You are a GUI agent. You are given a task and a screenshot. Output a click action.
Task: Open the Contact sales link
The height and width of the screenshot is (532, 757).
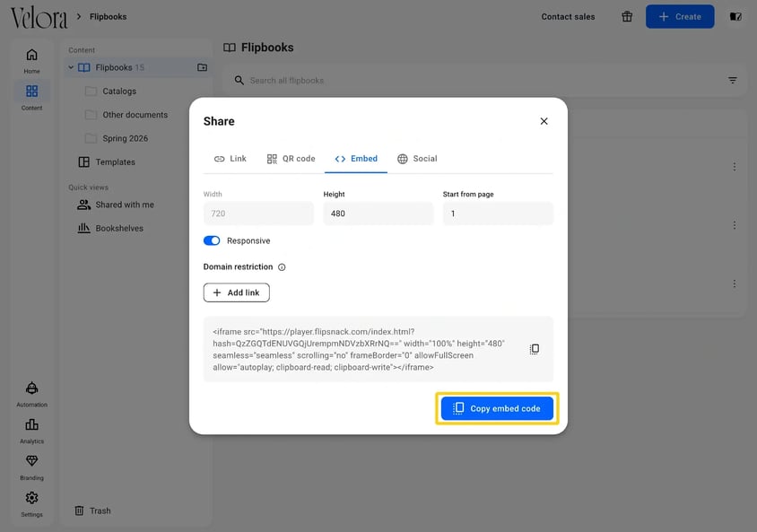click(x=568, y=16)
